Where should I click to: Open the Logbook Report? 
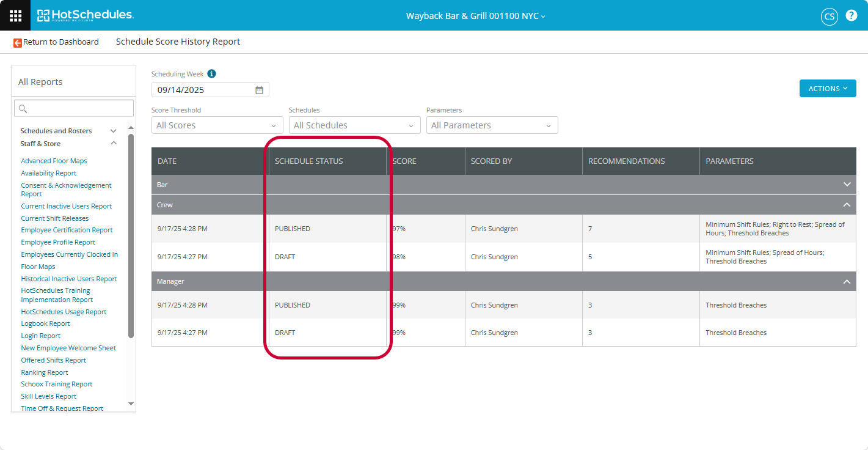46,323
